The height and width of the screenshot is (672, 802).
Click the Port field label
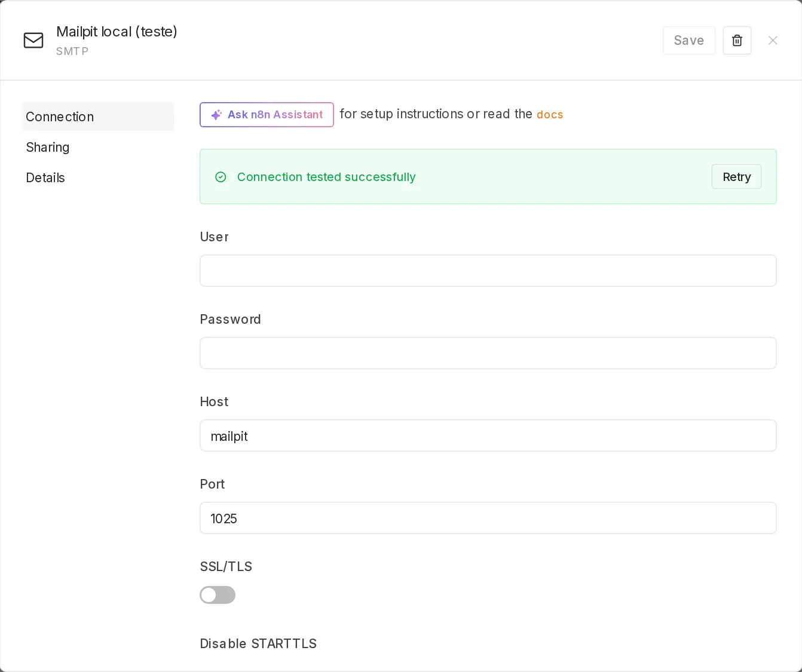point(212,484)
